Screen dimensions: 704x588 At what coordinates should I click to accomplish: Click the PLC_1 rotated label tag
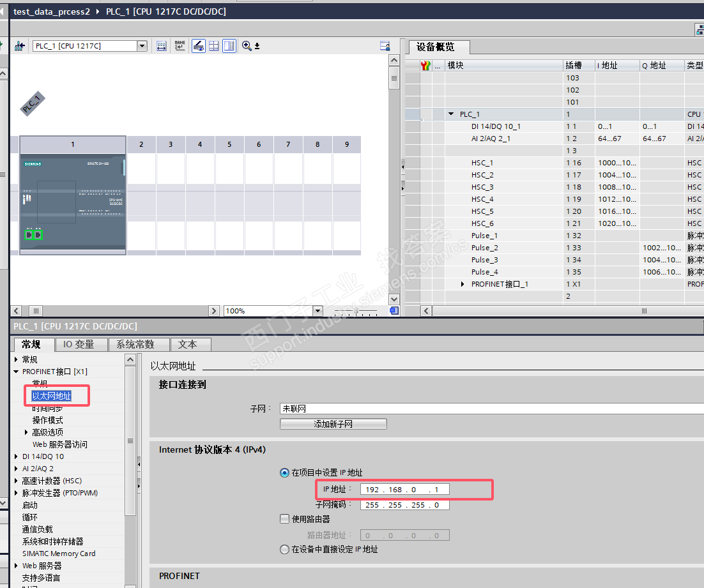coord(33,103)
